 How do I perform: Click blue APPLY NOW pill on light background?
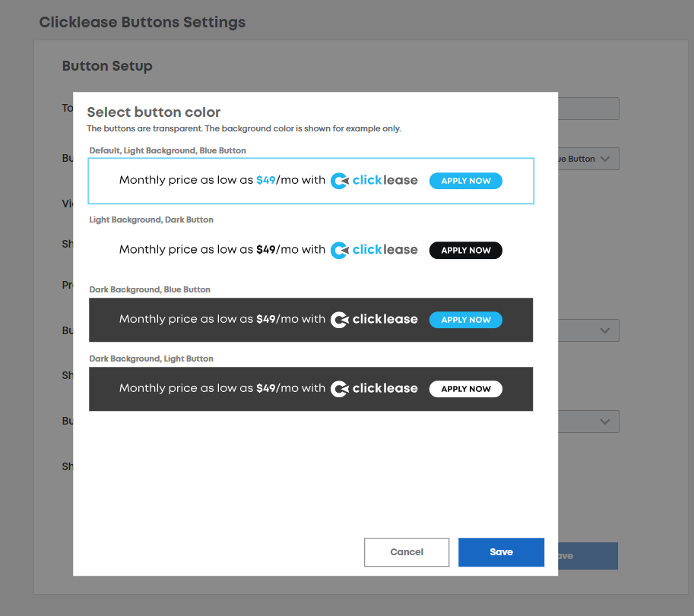pyautogui.click(x=466, y=181)
